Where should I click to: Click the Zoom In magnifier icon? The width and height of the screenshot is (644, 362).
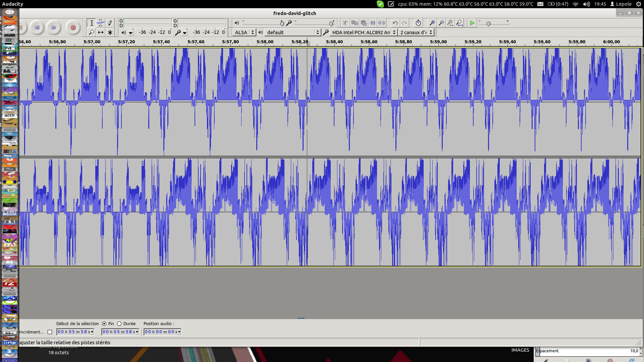click(x=432, y=23)
